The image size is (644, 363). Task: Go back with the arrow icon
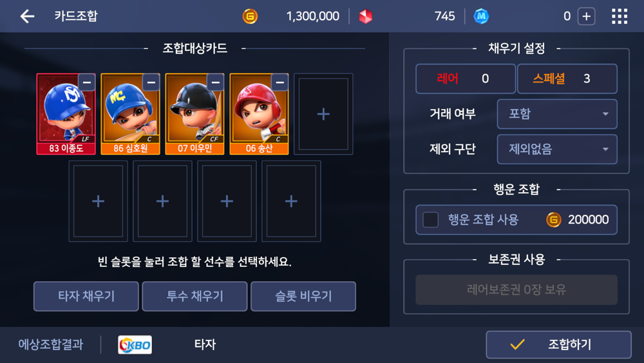pyautogui.click(x=27, y=17)
